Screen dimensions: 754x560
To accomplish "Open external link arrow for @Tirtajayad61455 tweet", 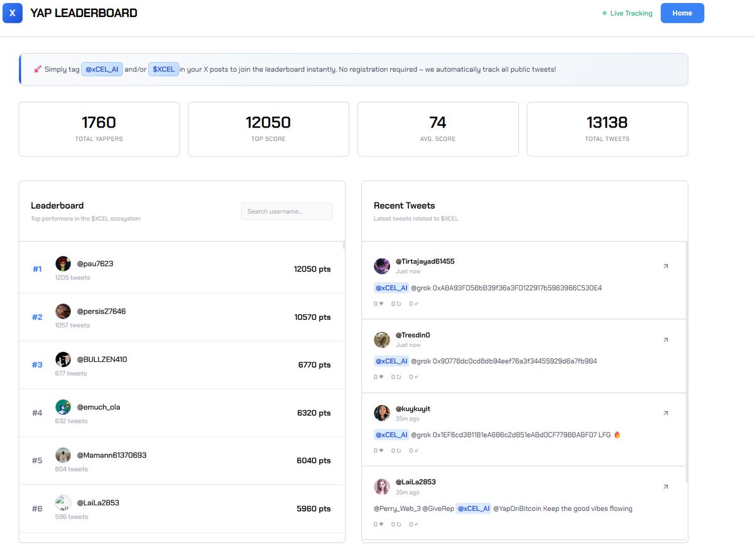I will pyautogui.click(x=665, y=266).
